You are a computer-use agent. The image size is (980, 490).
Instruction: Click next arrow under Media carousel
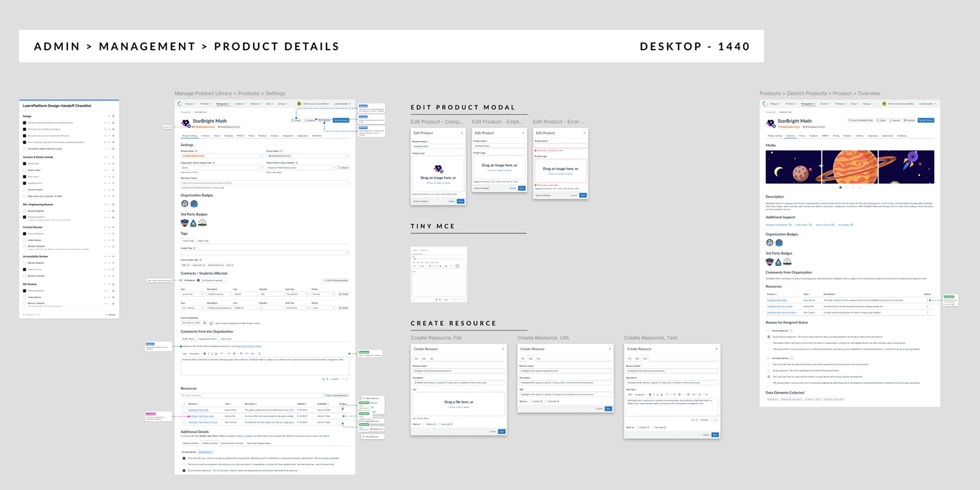point(860,188)
